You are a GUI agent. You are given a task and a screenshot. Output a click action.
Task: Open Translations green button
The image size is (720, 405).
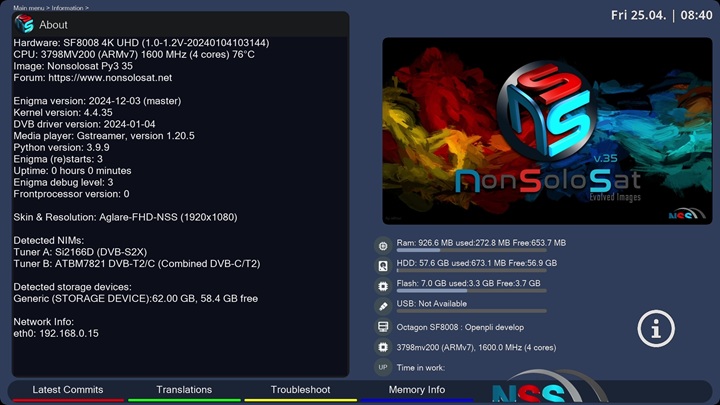(x=184, y=391)
